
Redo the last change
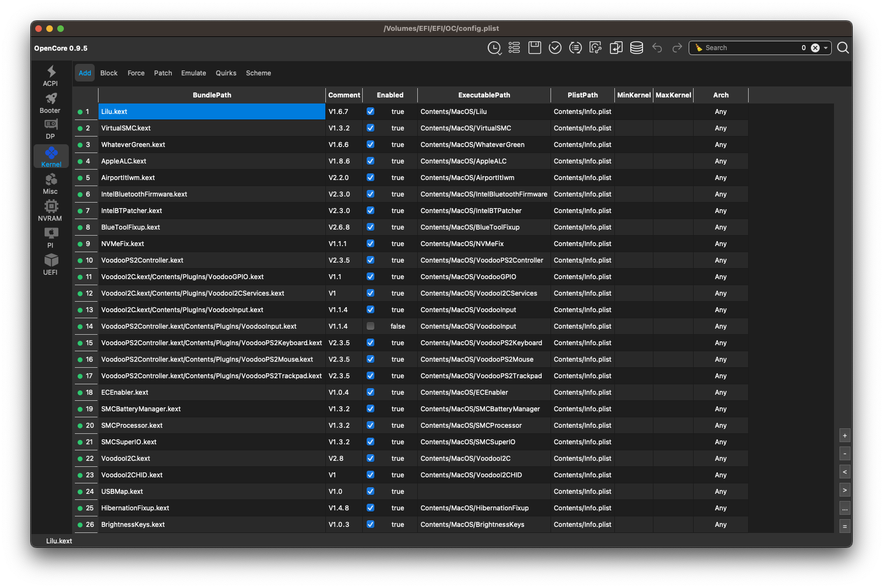677,48
